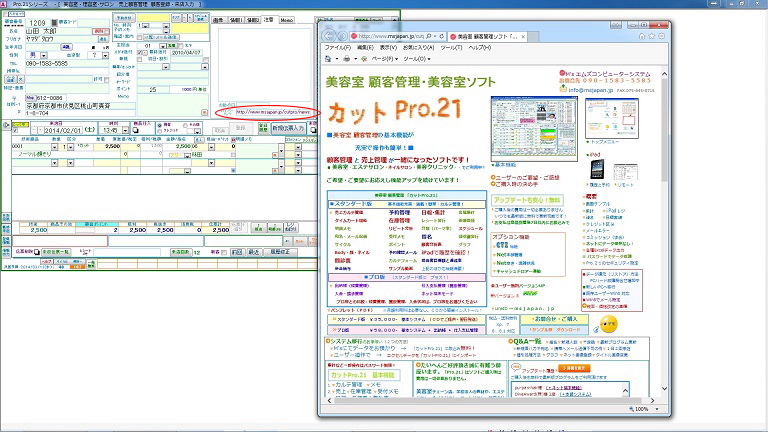Open the info@msjapan.jp email link
The height and width of the screenshot is (432, 768).
click(x=590, y=90)
